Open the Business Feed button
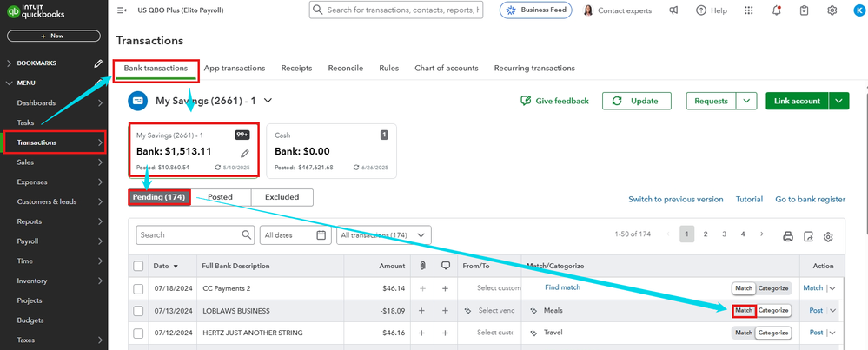Screen dimensions: 868x350 coord(535,10)
